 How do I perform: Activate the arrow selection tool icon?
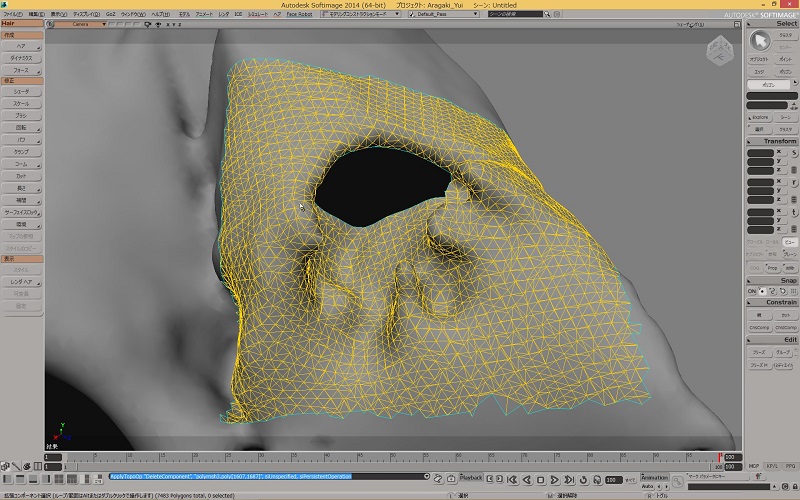click(760, 41)
